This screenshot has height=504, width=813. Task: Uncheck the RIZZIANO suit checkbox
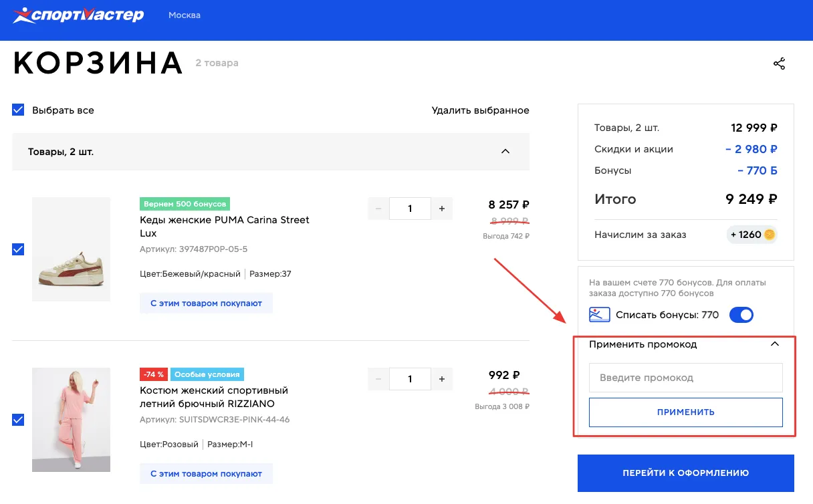click(18, 420)
